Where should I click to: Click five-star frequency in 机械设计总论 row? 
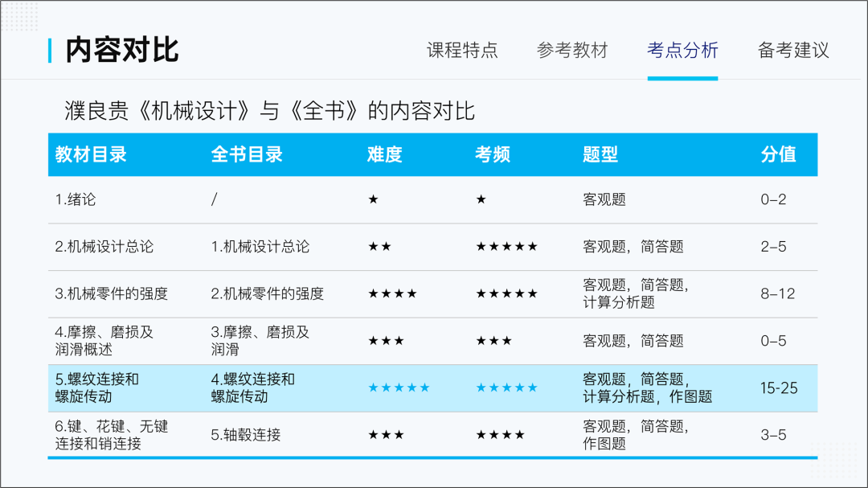tap(507, 247)
